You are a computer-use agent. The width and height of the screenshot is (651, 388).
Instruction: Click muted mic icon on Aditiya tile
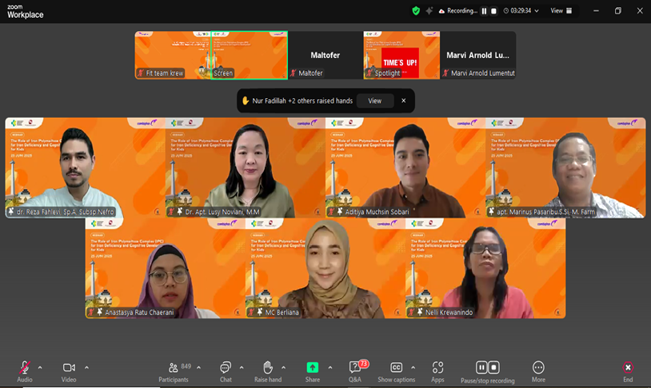(x=331, y=212)
